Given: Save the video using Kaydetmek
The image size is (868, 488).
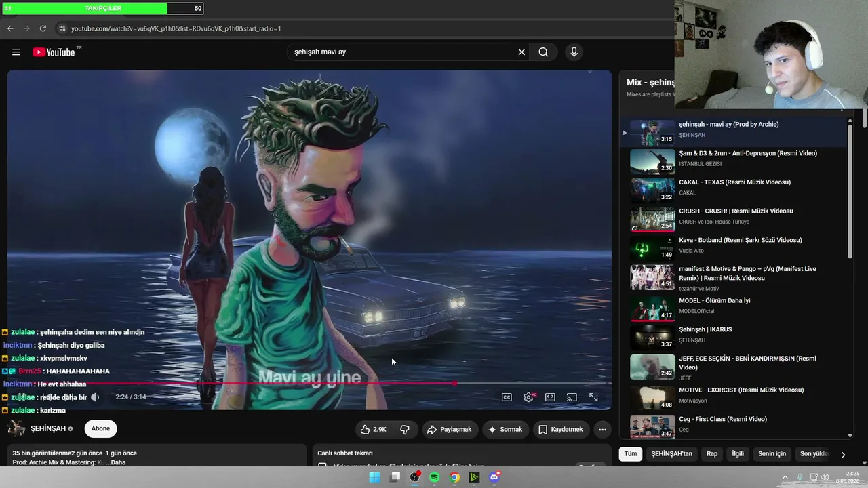Looking at the screenshot, I should 561,429.
